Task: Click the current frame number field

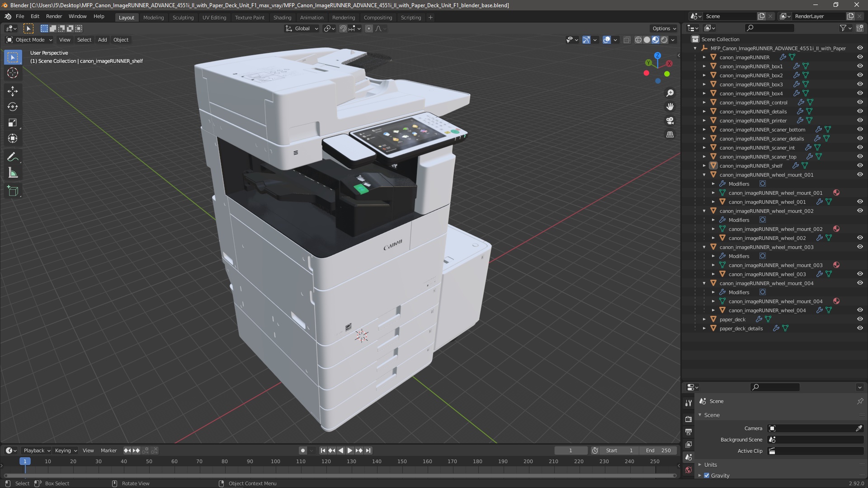Action: tap(571, 450)
